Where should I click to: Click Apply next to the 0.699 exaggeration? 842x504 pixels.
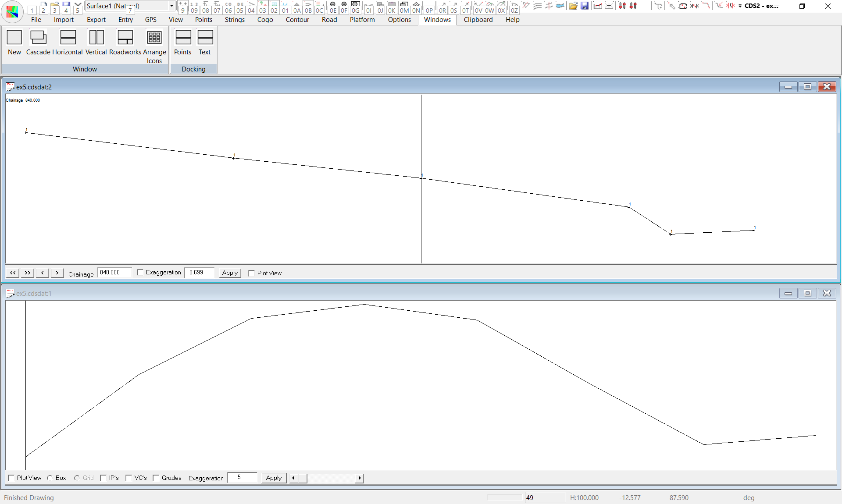(x=230, y=273)
